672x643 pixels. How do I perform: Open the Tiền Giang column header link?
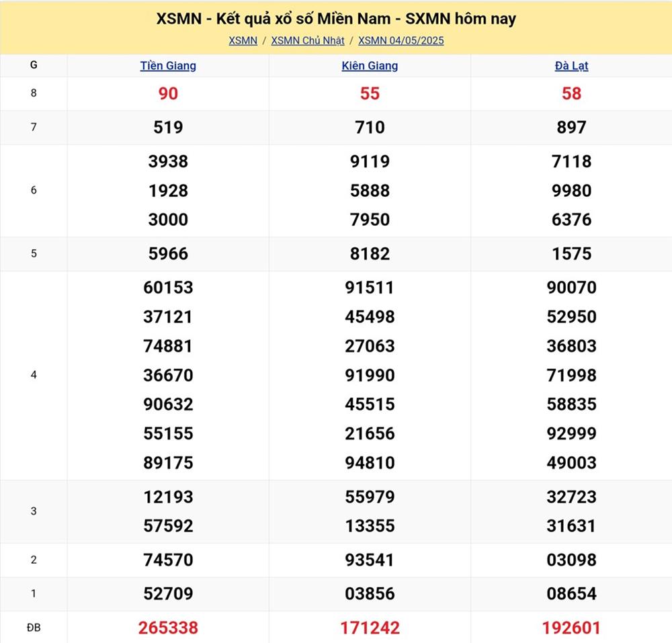click(168, 66)
